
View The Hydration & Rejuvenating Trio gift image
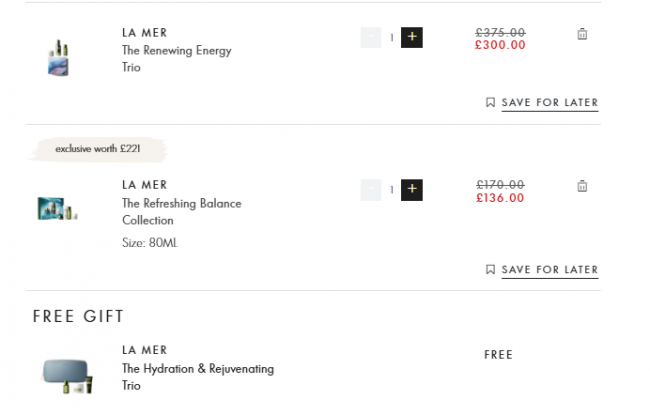[68, 377]
